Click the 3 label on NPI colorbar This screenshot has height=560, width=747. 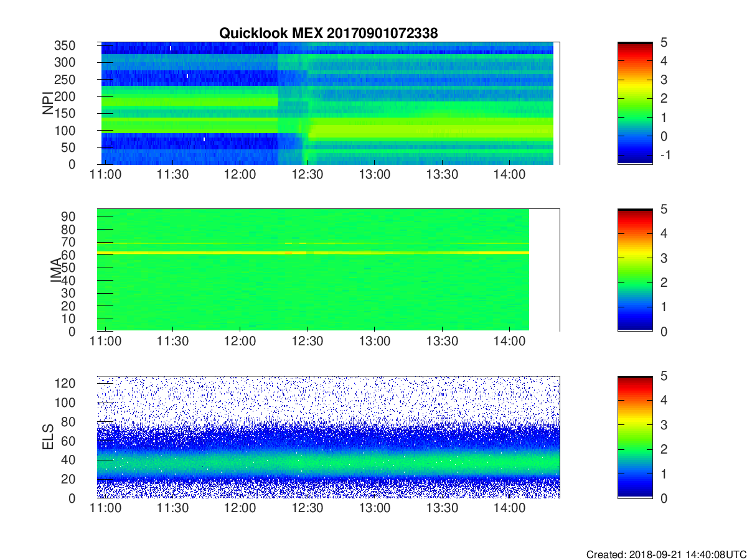[x=664, y=80]
